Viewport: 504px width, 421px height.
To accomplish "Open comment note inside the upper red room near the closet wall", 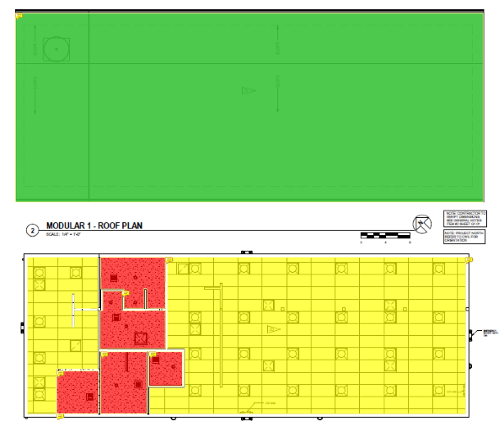I will tap(126, 293).
